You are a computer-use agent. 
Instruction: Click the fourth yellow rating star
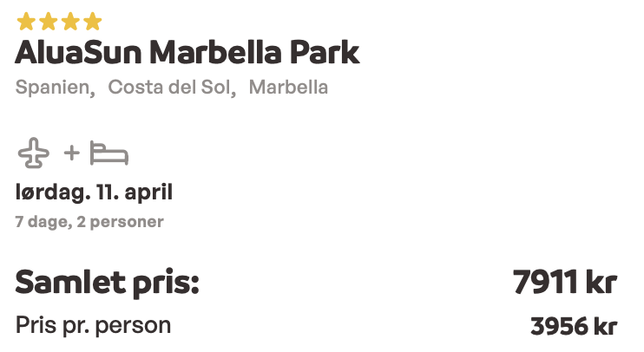pos(92,22)
